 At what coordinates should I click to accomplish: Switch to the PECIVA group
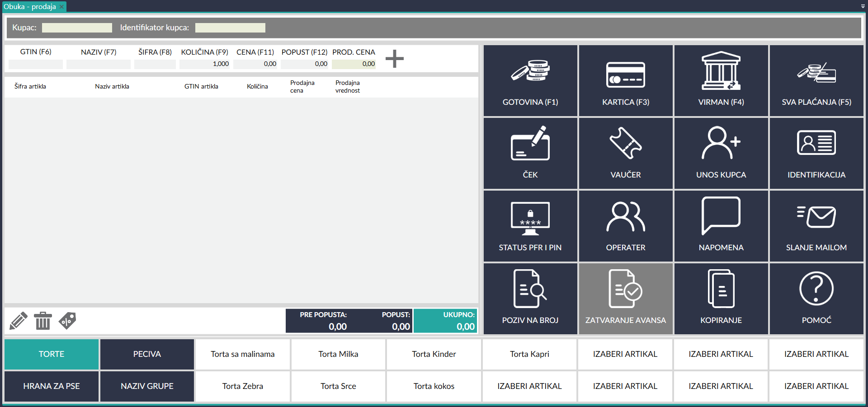[x=147, y=354]
